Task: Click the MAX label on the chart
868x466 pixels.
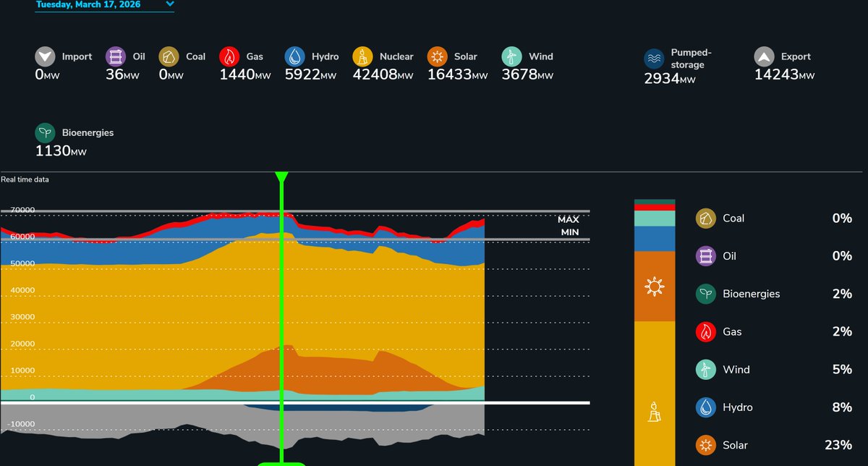Action: coord(569,219)
